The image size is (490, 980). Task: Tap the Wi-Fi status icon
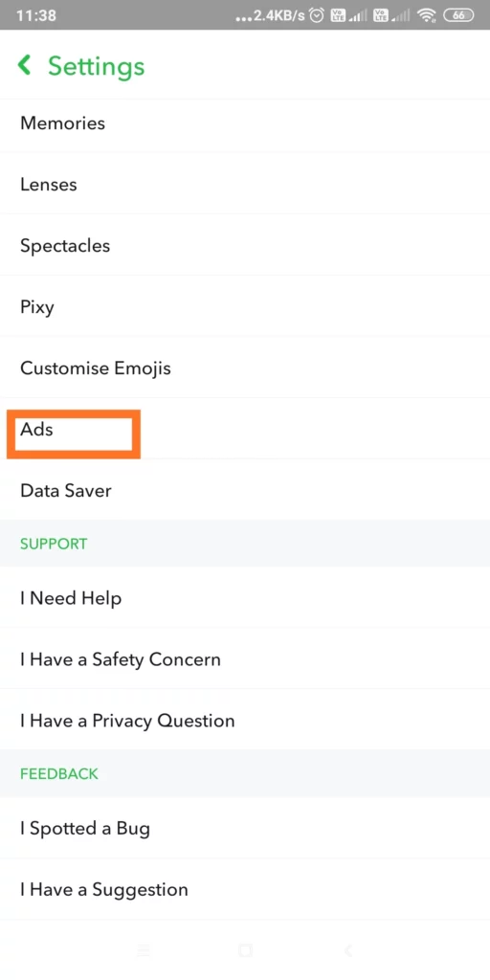(x=427, y=15)
